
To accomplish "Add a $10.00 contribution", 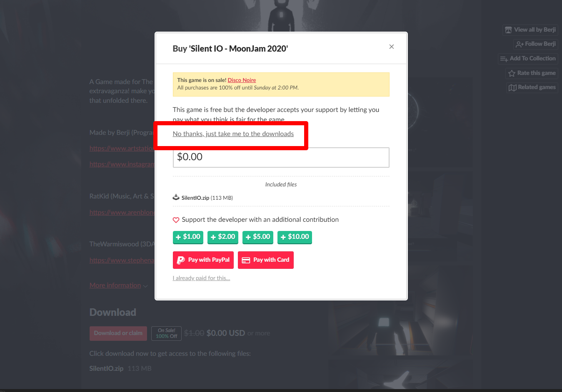I will point(295,237).
